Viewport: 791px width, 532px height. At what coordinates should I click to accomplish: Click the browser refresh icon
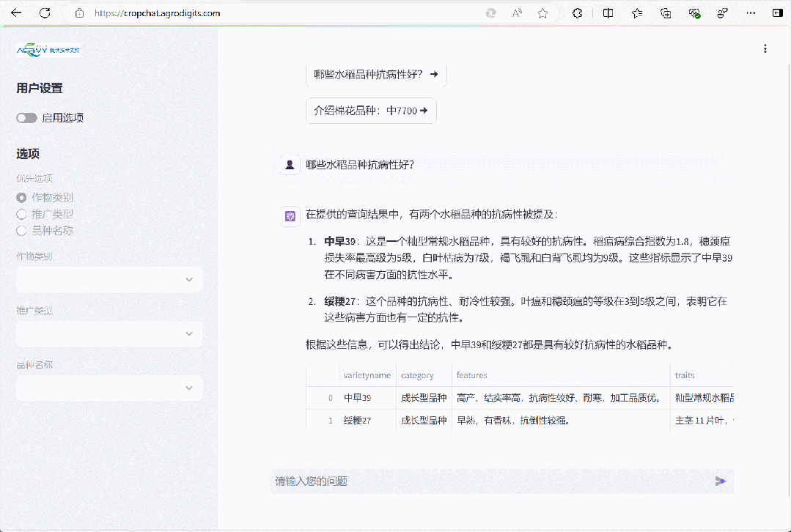pyautogui.click(x=45, y=13)
